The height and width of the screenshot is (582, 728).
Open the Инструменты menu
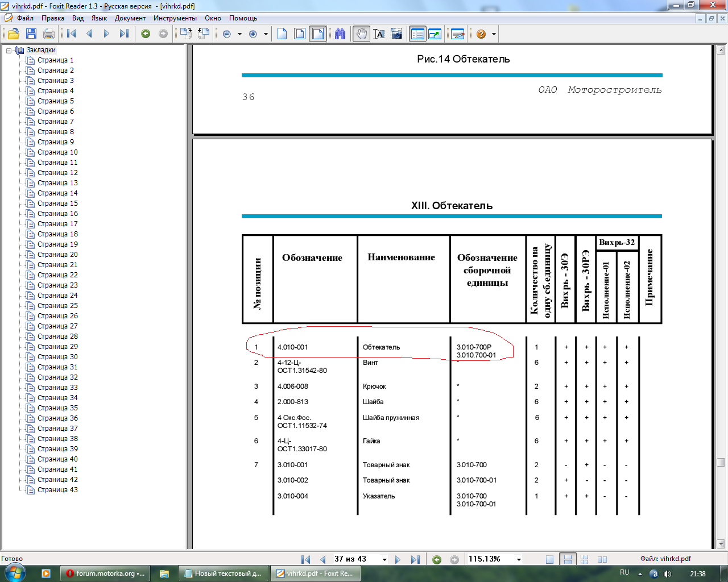pyautogui.click(x=175, y=18)
